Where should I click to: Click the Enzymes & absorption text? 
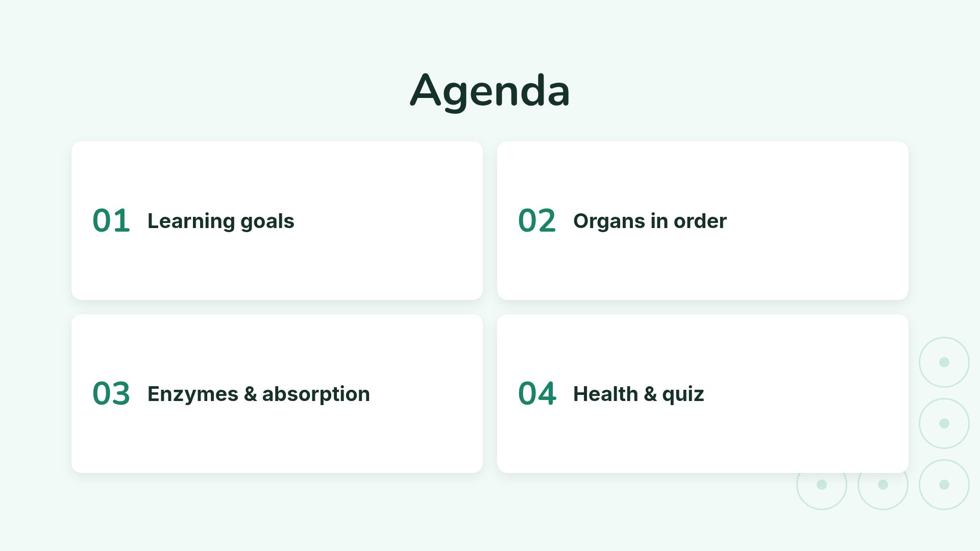[x=259, y=394]
